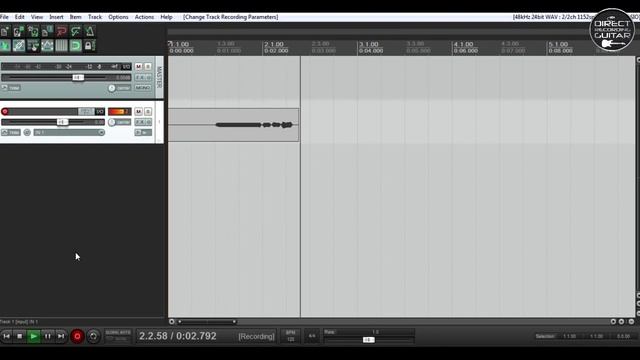The height and width of the screenshot is (360, 640).
Task: Click ruler marker at measure 4.1.00
Action: point(464,44)
